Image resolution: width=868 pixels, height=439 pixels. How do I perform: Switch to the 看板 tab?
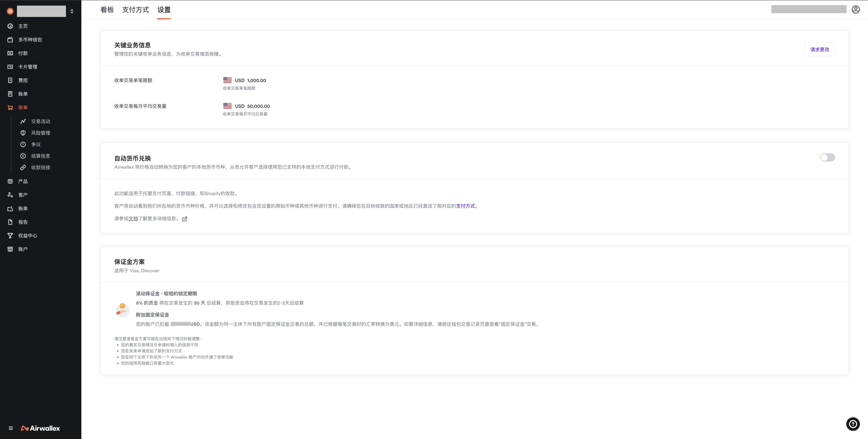[107, 10]
